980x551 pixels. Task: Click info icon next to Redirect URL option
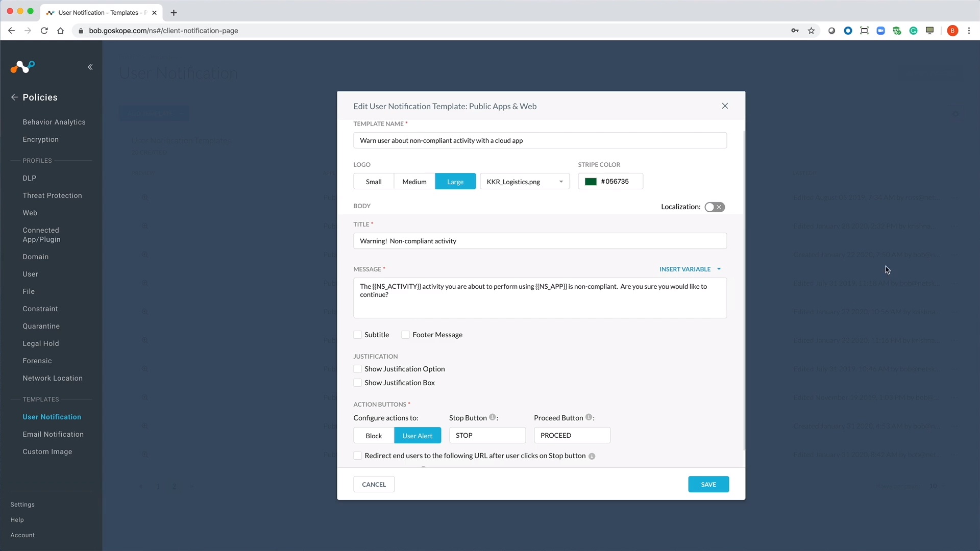point(592,456)
